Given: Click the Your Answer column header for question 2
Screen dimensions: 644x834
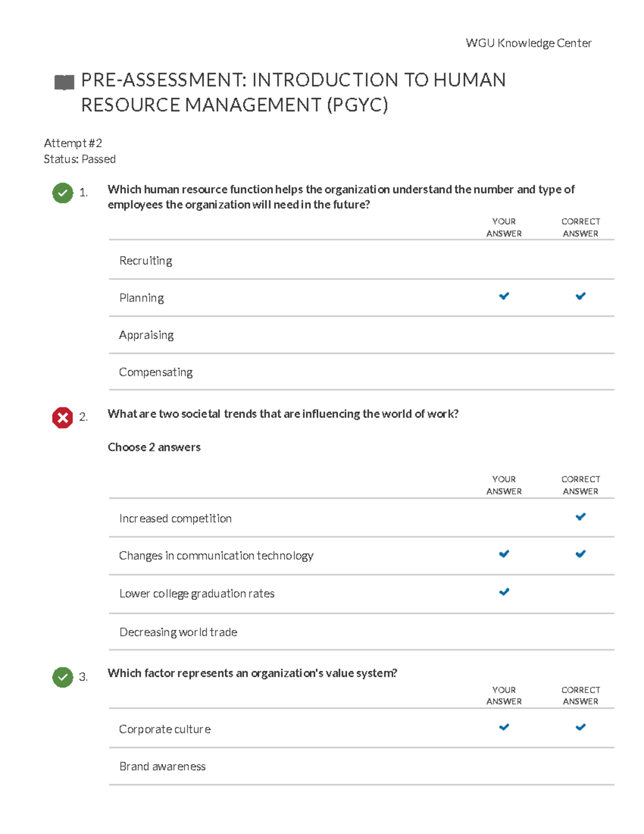Looking at the screenshot, I should click(503, 484).
